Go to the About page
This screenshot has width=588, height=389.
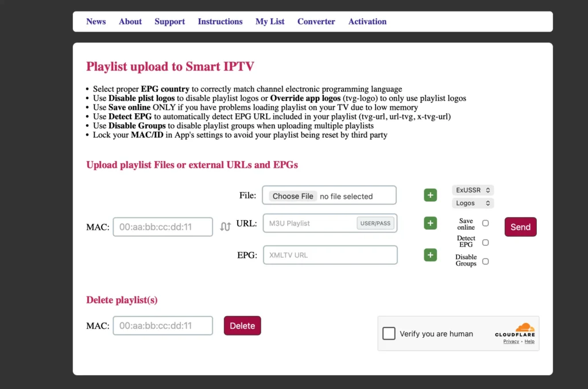click(130, 21)
